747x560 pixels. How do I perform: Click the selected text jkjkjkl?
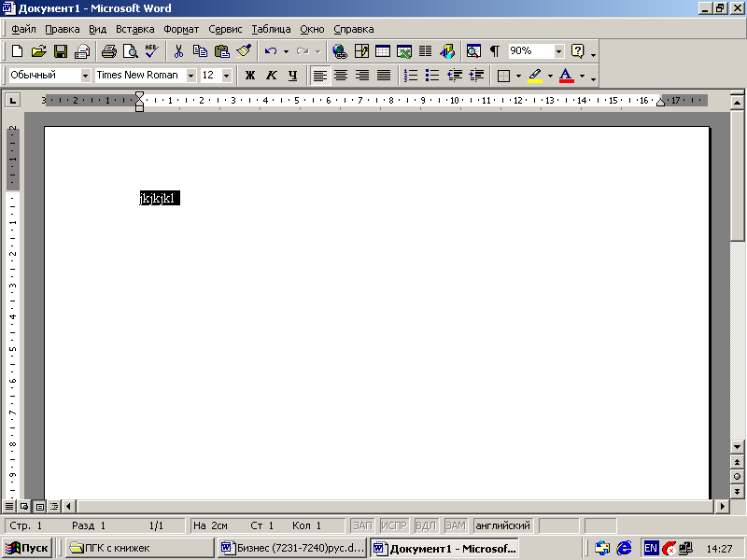[x=160, y=198]
